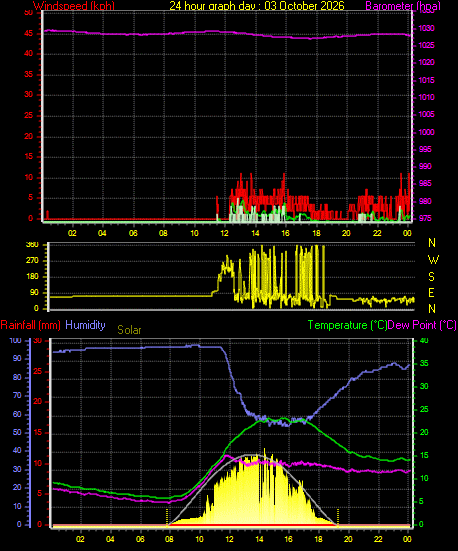
Task: Click the "18" hour label under windspeed graph
Action: (316, 233)
